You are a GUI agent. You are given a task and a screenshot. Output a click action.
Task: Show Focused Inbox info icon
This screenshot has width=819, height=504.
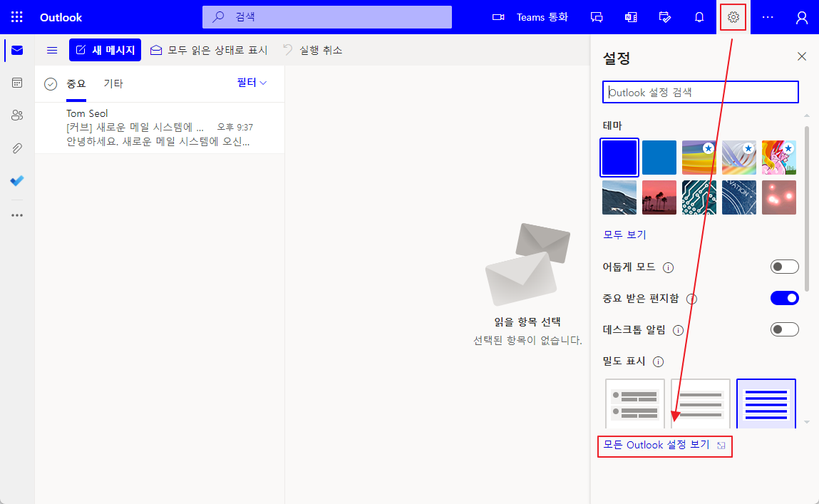tap(691, 299)
